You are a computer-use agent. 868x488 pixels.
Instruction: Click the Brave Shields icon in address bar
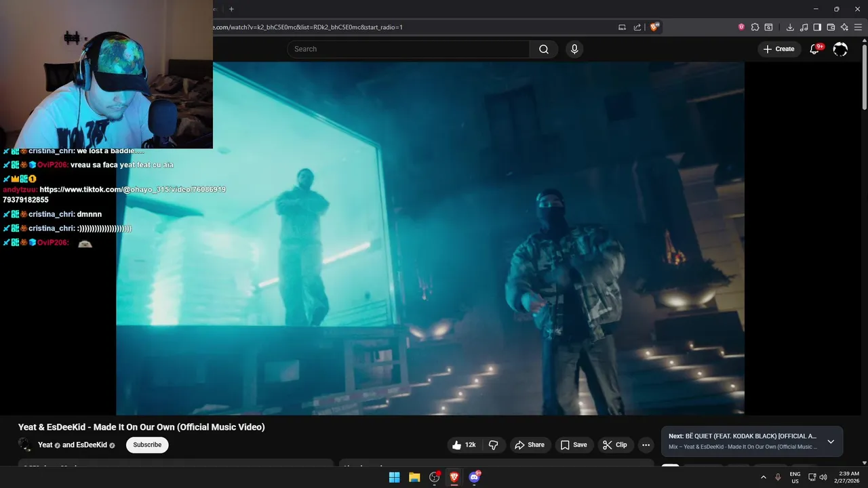[x=654, y=27]
